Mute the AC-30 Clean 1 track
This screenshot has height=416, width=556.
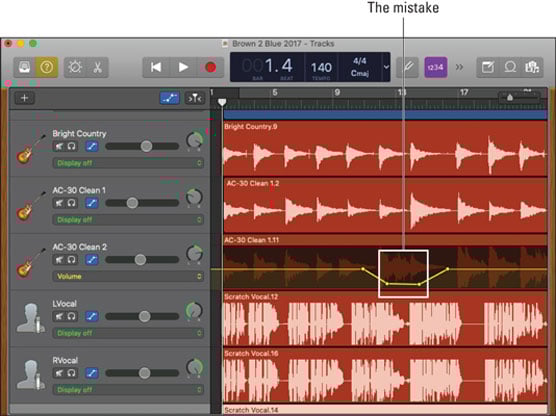(x=59, y=203)
